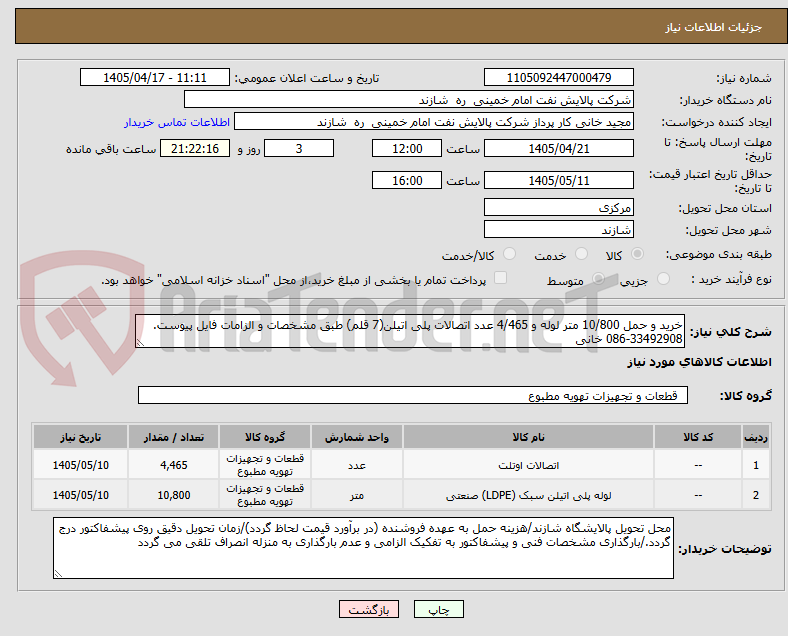Click item name لوله پلی اتیلن سبک (LDPE)
This screenshot has width=788, height=636.
pos(528,495)
